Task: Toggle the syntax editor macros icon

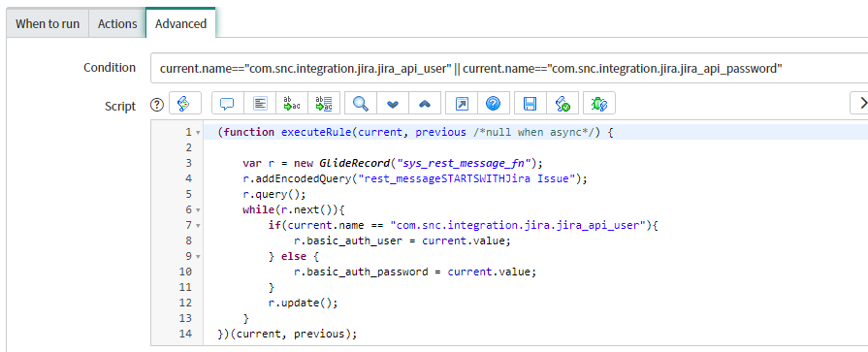Action: tap(185, 104)
